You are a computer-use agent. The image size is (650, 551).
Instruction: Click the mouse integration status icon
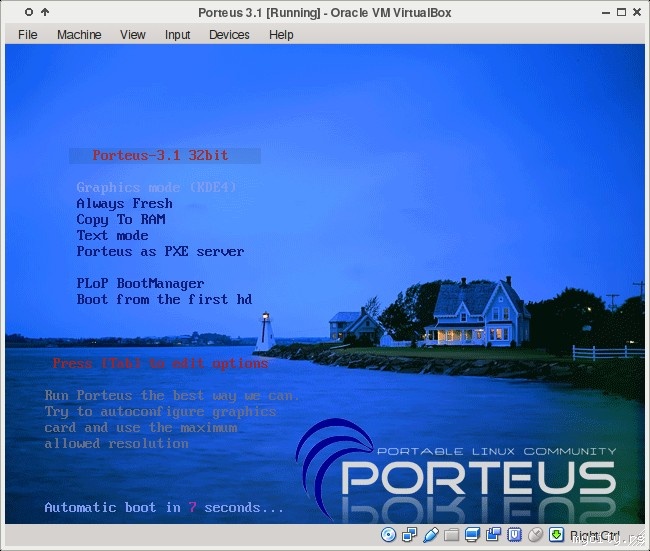(535, 535)
